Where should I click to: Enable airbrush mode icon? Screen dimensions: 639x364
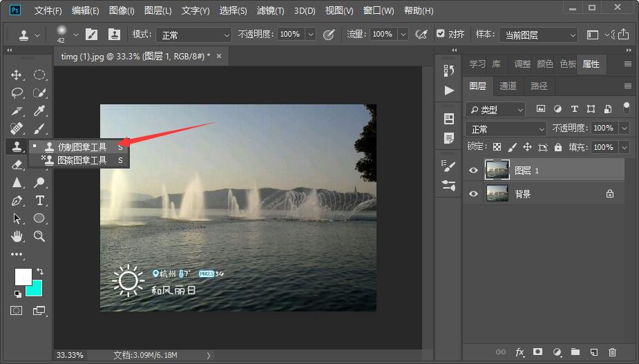click(x=421, y=35)
